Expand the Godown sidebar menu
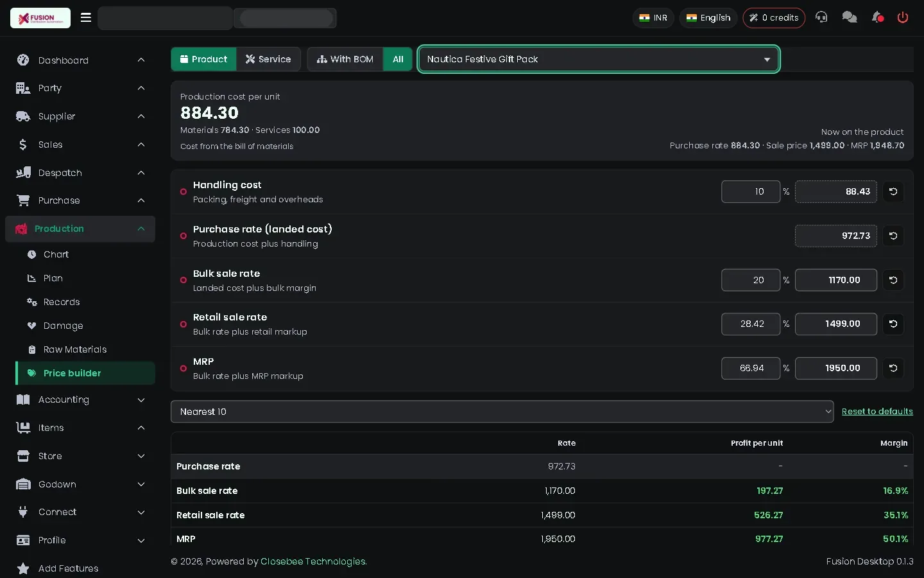 click(80, 484)
